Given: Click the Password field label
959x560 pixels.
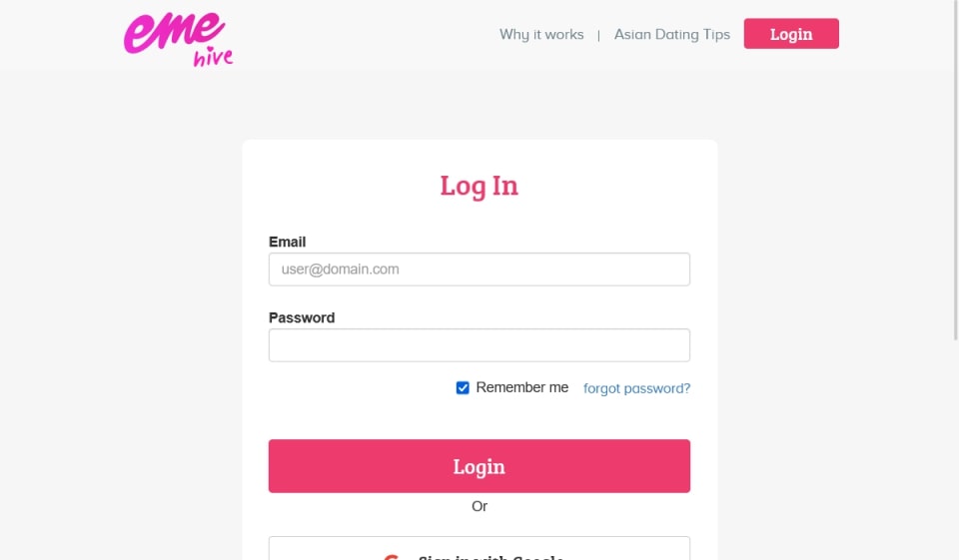Looking at the screenshot, I should (302, 317).
